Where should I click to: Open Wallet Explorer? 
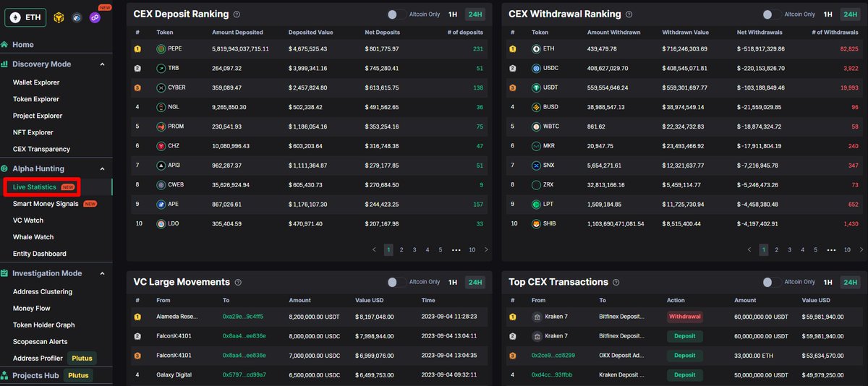(36, 82)
